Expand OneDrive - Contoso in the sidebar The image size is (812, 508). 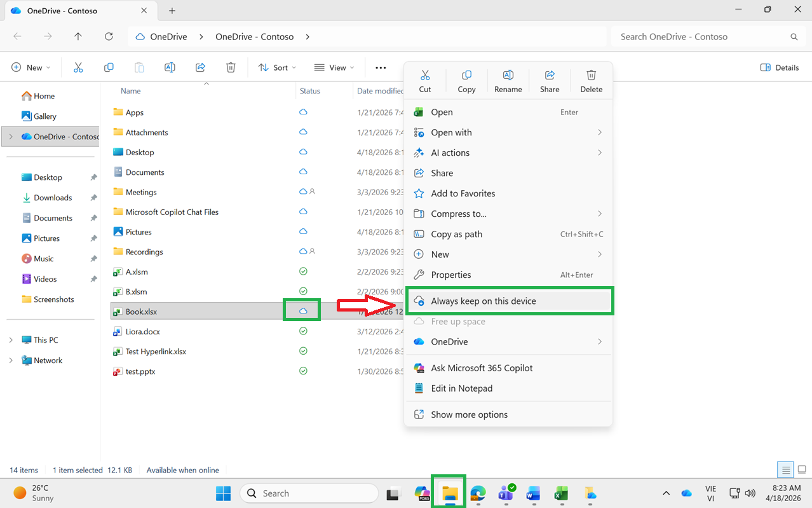pos(11,137)
